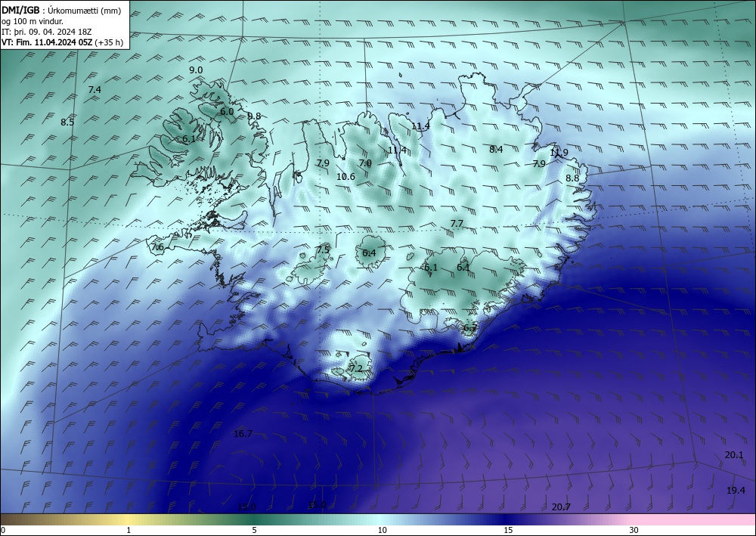Select the 20.1 precipitation value
756x536 pixels.
pyautogui.click(x=734, y=455)
